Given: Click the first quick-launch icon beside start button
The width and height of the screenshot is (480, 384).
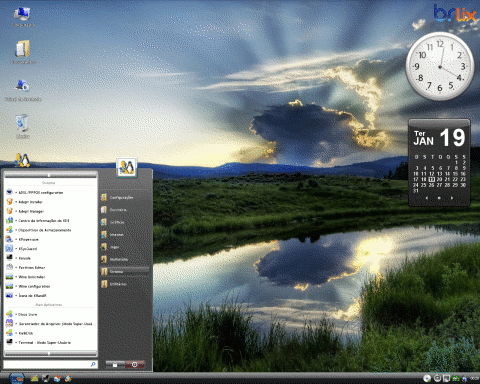Looking at the screenshot, I should pos(34,379).
